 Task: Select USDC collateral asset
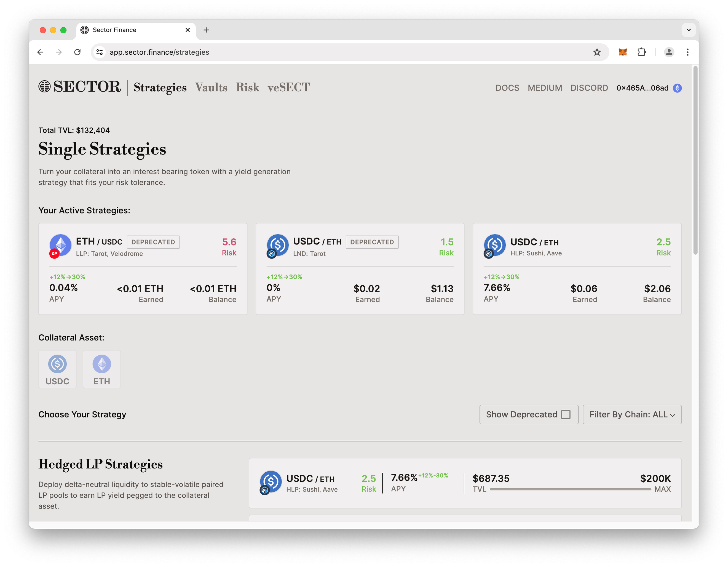pyautogui.click(x=57, y=369)
